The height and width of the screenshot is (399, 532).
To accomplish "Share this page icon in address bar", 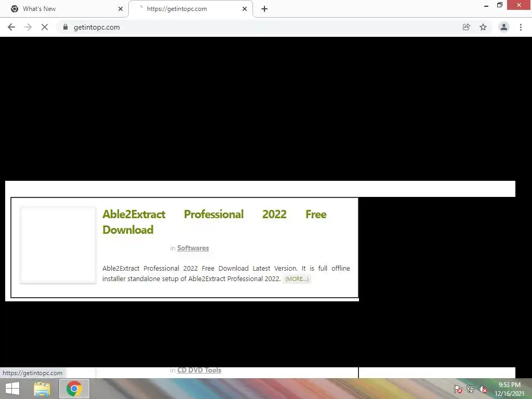I will [466, 27].
